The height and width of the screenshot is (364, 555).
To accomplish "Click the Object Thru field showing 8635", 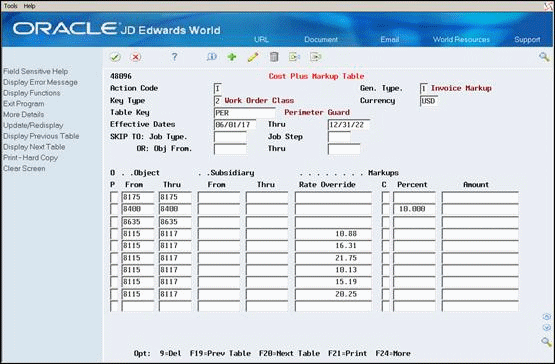I will coord(175,222).
